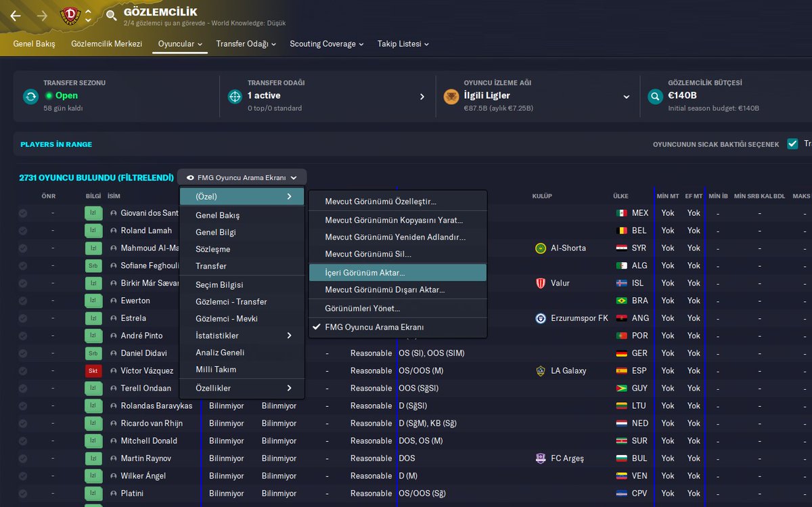
Task: Click the Skt badge for Victor Vázquez
Action: (x=93, y=371)
